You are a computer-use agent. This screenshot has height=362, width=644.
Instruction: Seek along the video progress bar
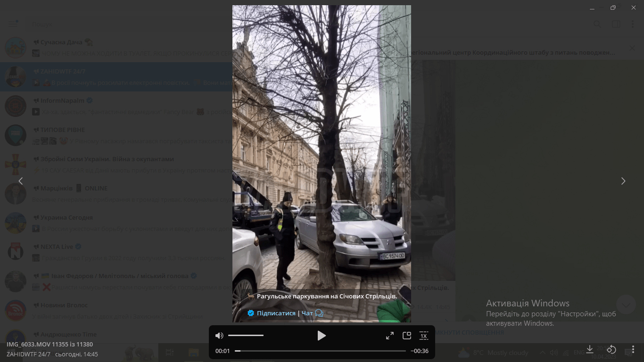tap(320, 351)
